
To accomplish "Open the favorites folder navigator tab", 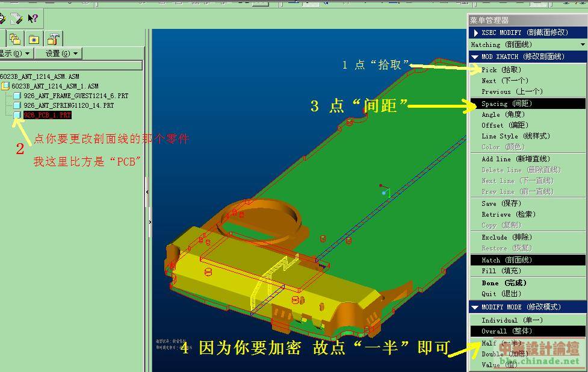I will coord(34,39).
